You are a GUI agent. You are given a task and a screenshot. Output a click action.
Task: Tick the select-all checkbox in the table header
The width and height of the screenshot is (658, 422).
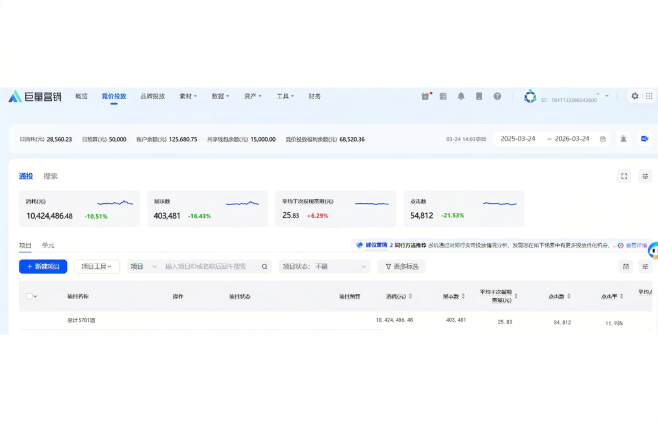click(x=29, y=296)
